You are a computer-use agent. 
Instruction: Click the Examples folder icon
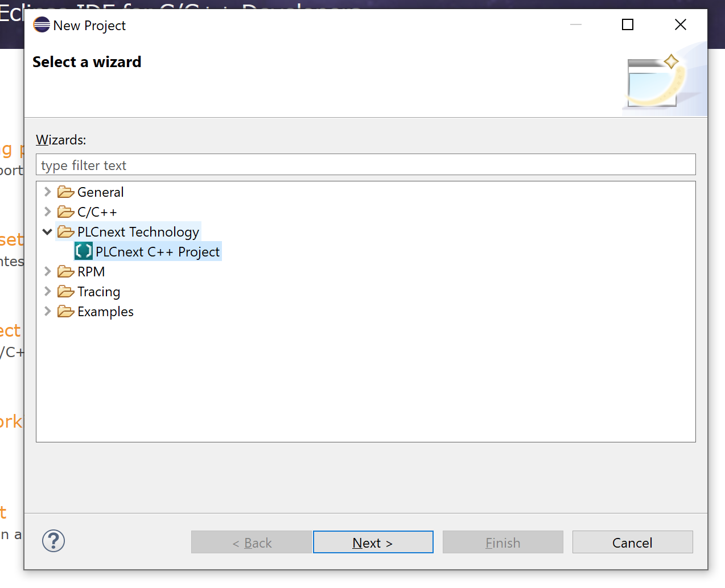(66, 312)
